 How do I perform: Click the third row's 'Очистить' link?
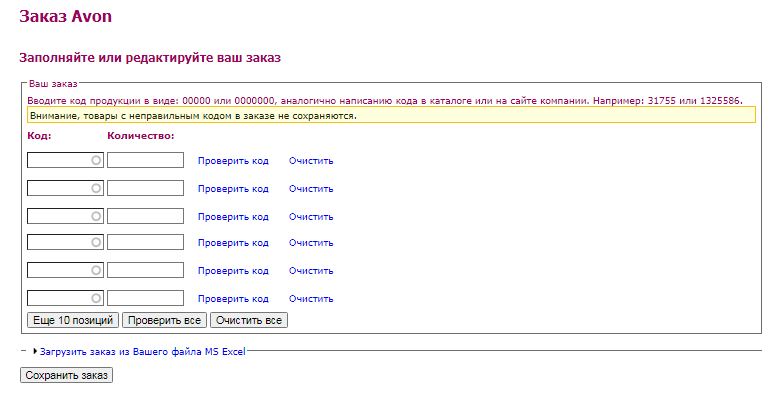tap(311, 217)
